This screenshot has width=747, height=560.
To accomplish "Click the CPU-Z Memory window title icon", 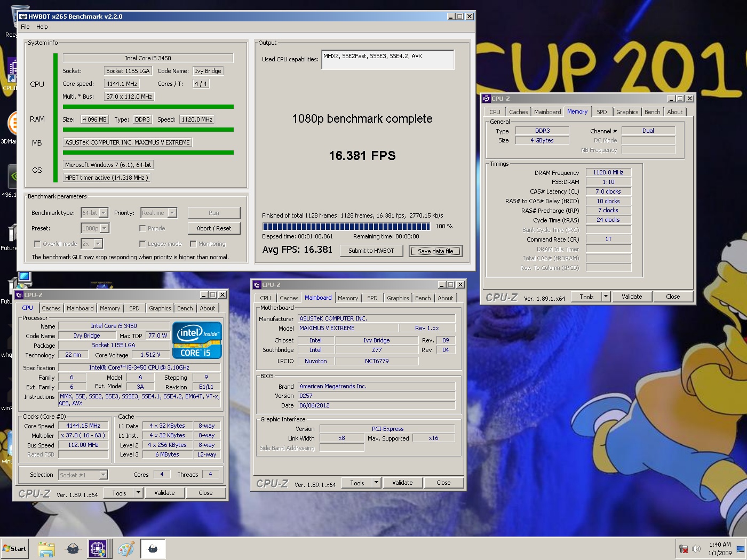I will (486, 99).
